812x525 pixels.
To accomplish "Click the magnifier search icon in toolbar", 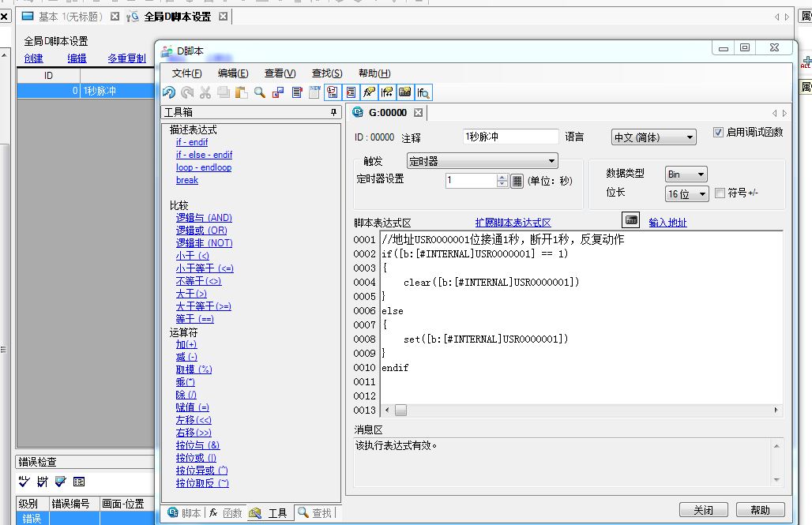I will (260, 92).
